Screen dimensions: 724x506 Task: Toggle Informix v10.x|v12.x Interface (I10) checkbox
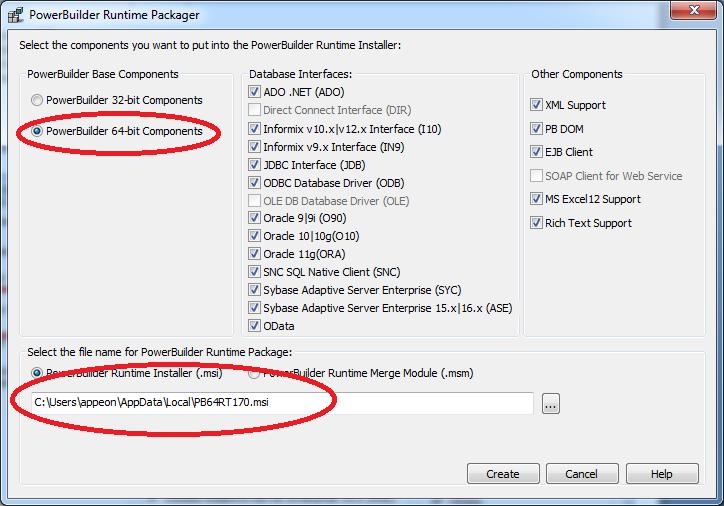pos(255,129)
